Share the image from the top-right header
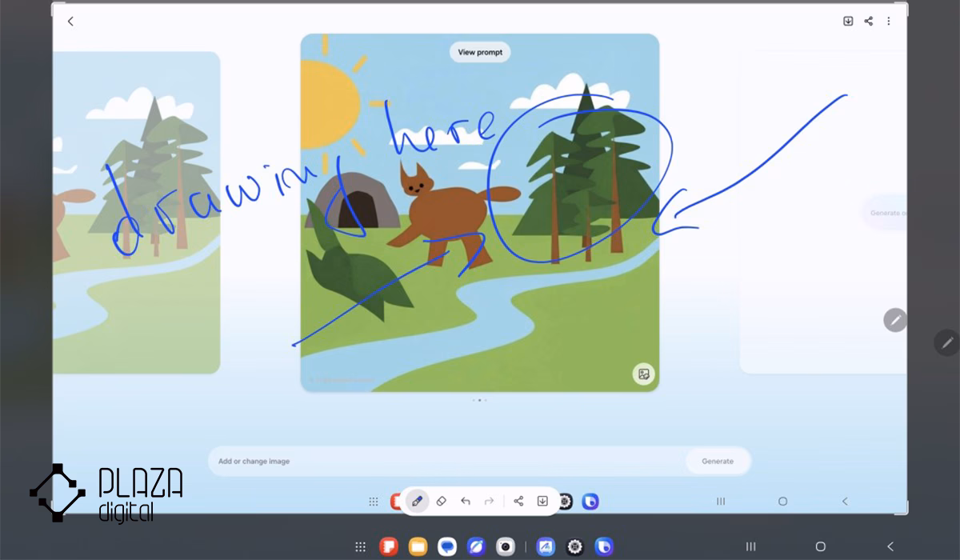This screenshot has height=560, width=960. coord(869,22)
